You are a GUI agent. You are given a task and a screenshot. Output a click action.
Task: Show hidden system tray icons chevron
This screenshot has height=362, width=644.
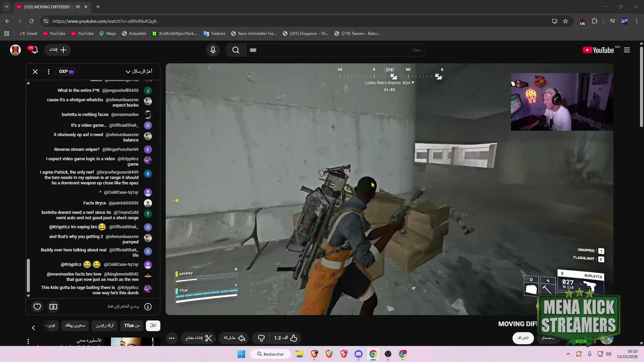coord(569,354)
